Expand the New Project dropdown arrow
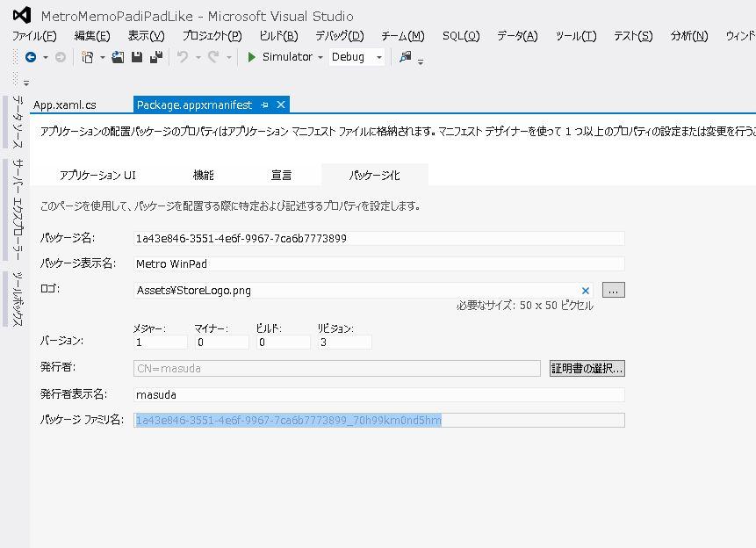Screen dimensions: 756x548 [x=102, y=57]
